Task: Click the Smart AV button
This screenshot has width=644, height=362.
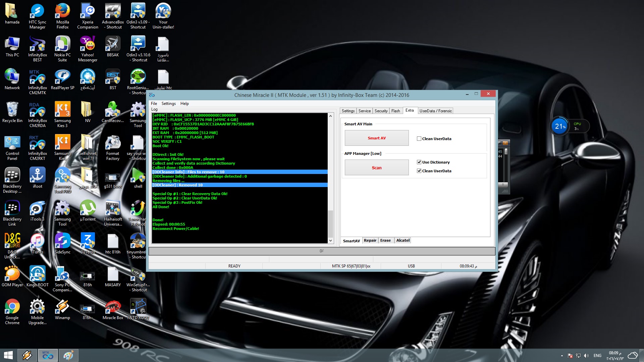Action: coord(377,138)
